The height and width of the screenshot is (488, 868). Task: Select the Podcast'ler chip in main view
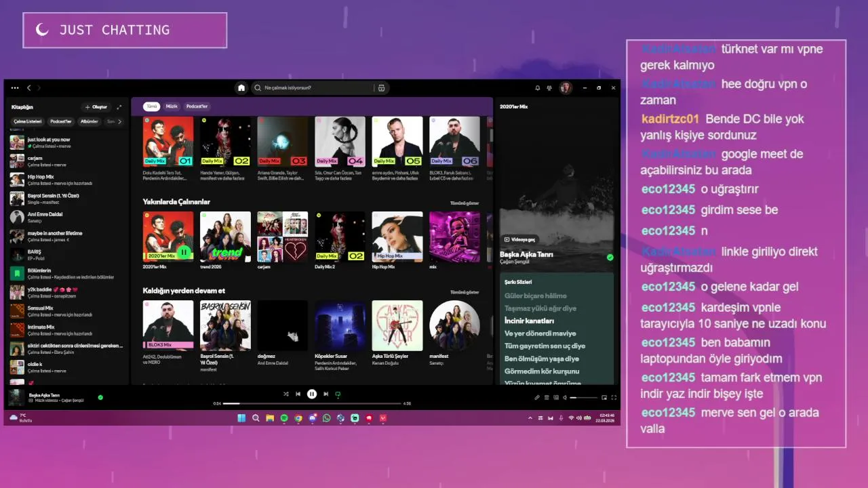click(197, 106)
